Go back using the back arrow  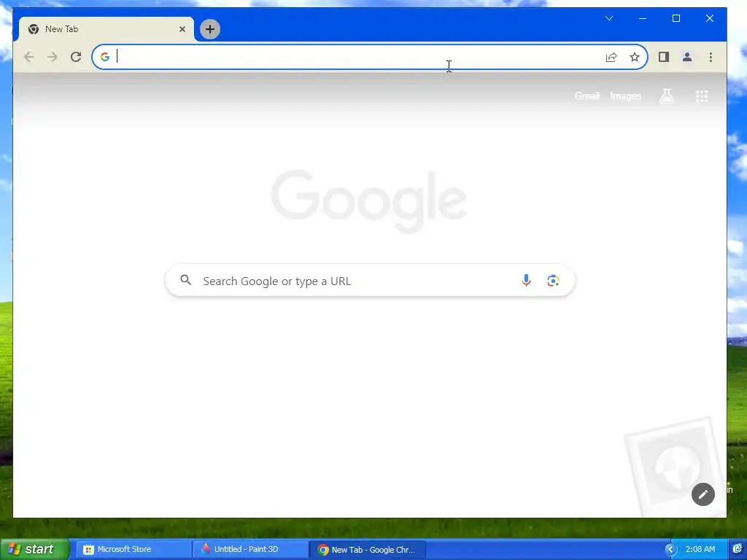tap(29, 57)
